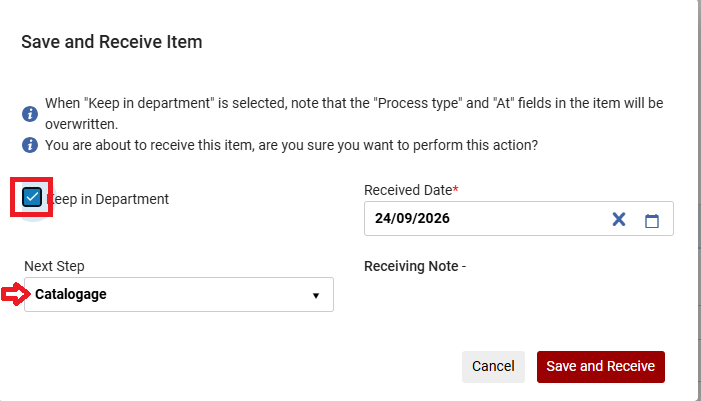This screenshot has height=401, width=701.
Task: Click the red arrow pointing at Catalogage
Action: tap(16, 294)
